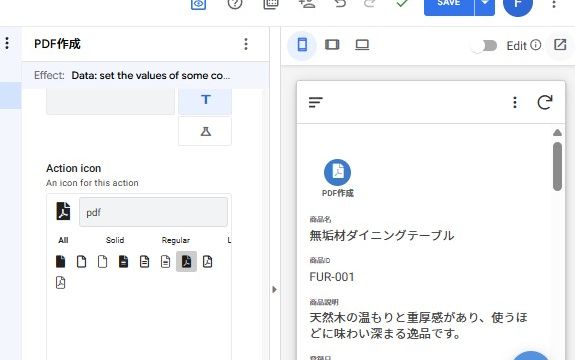Open the Edit info icon
The height and width of the screenshot is (360, 575).
536,45
